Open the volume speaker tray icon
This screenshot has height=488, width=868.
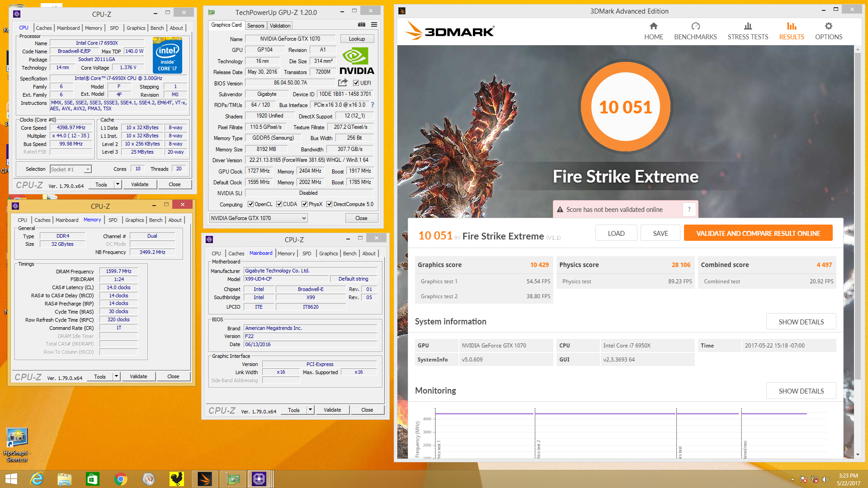tap(826, 479)
